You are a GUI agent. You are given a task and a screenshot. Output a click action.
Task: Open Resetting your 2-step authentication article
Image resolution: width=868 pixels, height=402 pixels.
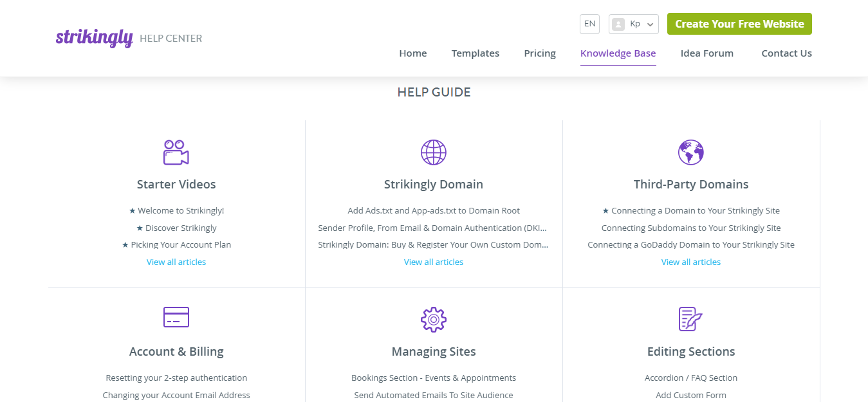click(176, 378)
